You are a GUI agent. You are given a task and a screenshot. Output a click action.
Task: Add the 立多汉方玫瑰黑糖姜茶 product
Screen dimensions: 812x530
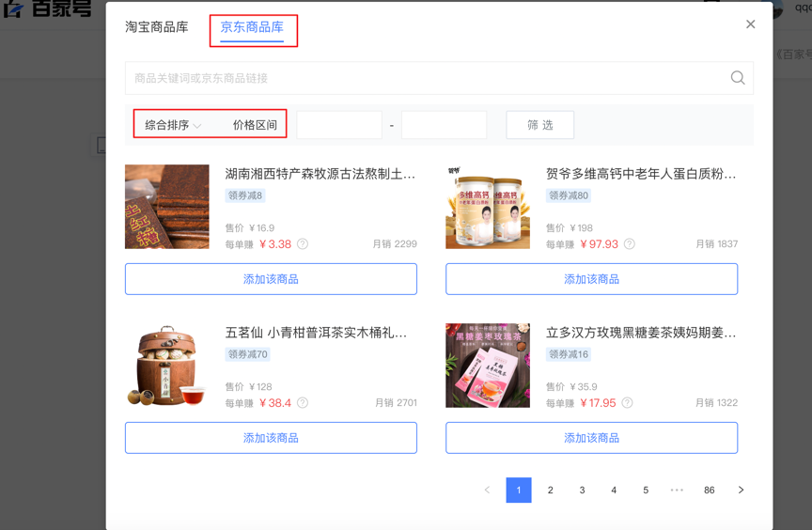(x=591, y=438)
